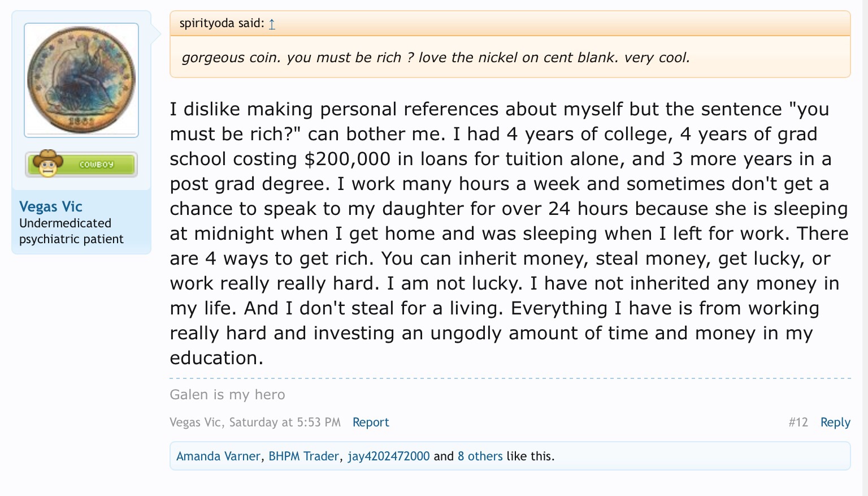The height and width of the screenshot is (496, 868).
Task: Open BHPM Trader's profile from likes
Action: [303, 456]
